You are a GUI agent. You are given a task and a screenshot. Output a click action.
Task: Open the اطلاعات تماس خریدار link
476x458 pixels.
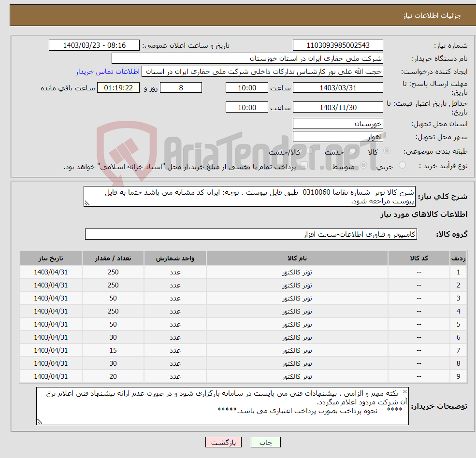point(108,72)
